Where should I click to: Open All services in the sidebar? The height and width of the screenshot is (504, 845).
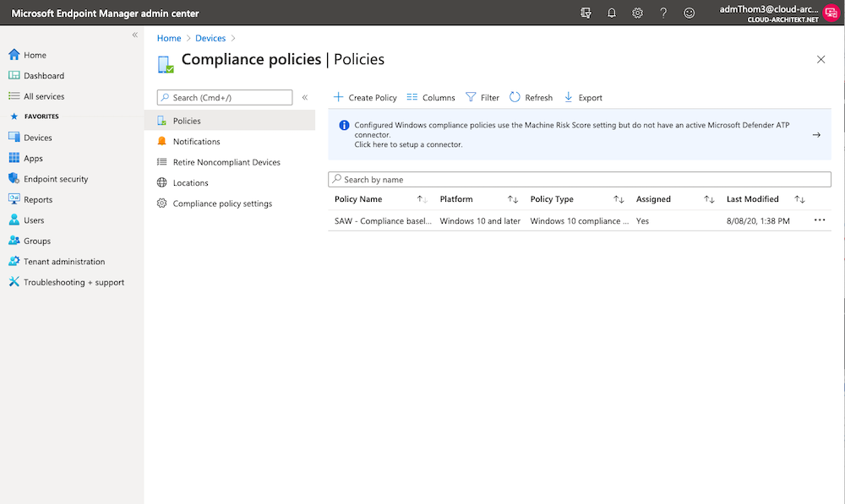(36, 96)
